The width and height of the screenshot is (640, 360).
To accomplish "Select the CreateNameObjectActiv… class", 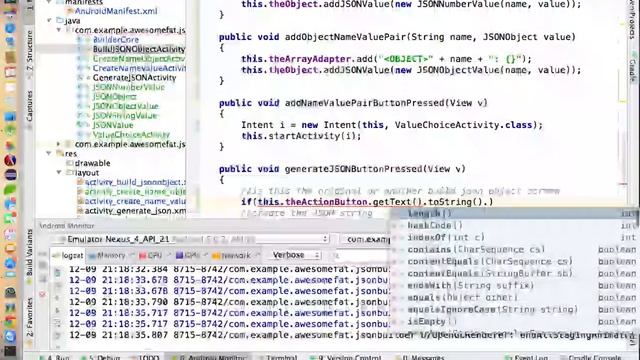I will tap(139, 58).
